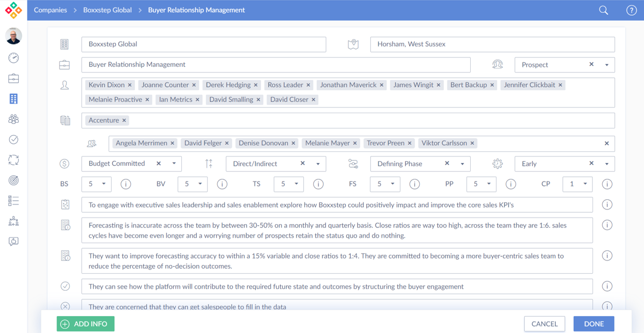This screenshot has height=333, width=644.
Task: Open the dashboard gauge icon in sidebar
Action: click(14, 58)
